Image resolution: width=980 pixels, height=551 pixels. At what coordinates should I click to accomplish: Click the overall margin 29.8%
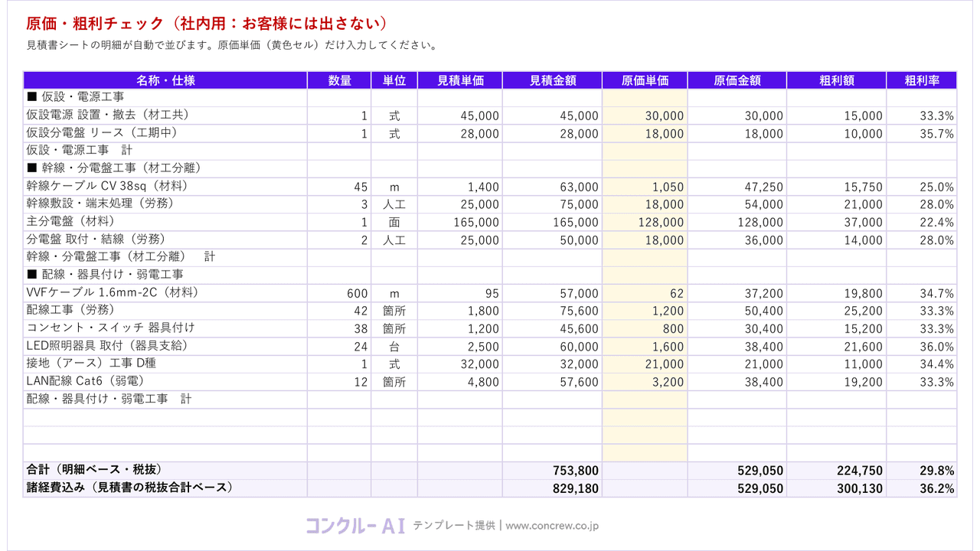936,471
